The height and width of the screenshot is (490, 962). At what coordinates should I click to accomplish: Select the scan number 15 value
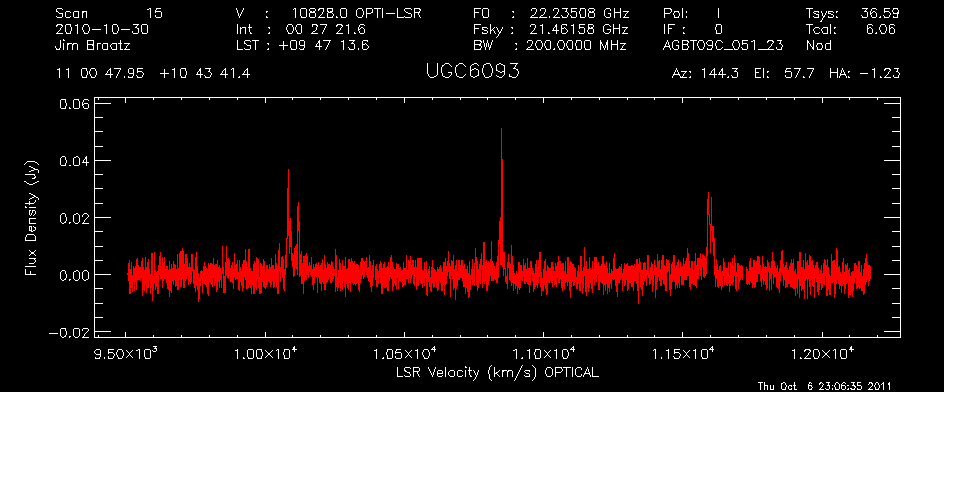(154, 13)
